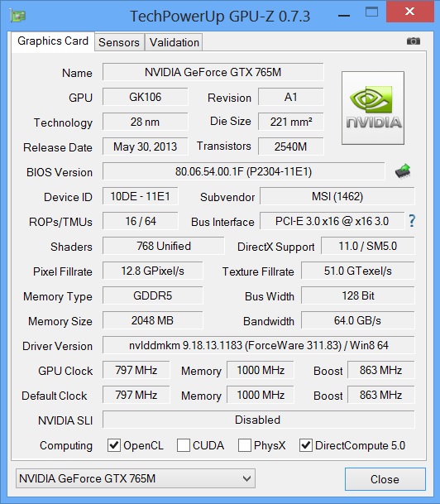This screenshot has height=504, width=440.
Task: Click the Transistors value 2540M
Action: pos(290,146)
